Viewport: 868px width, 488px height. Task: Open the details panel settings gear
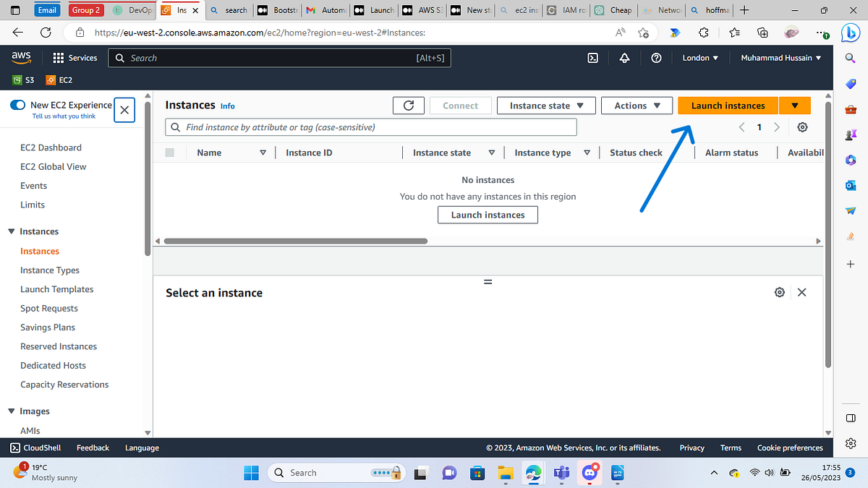click(779, 292)
